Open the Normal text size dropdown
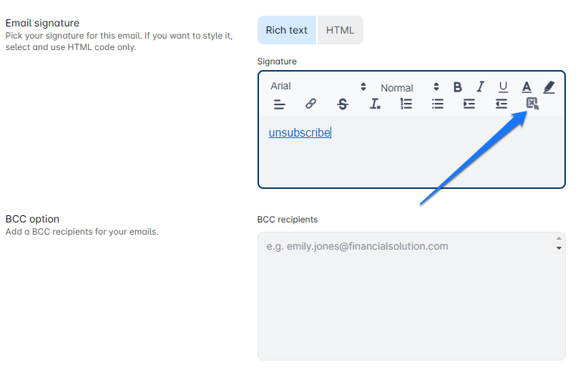578x392 pixels. pyautogui.click(x=409, y=87)
